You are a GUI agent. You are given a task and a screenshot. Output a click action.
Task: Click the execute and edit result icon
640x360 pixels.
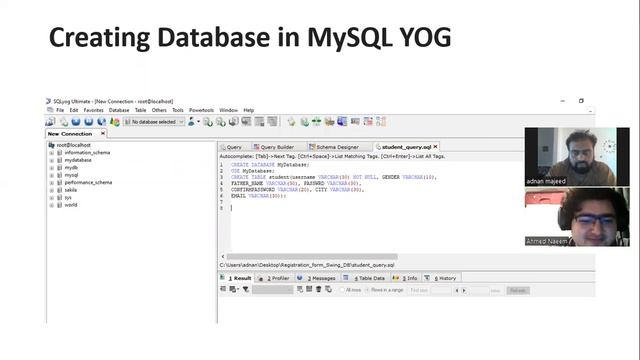click(101, 122)
